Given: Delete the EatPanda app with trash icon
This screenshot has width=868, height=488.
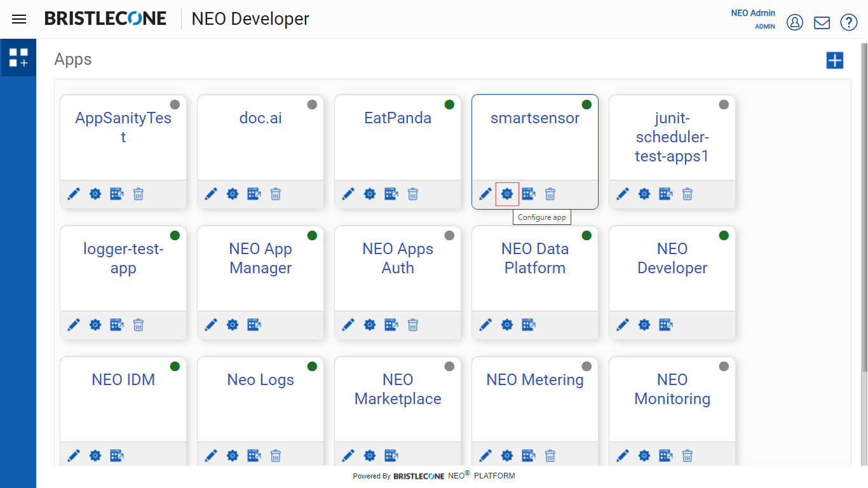Looking at the screenshot, I should [x=413, y=194].
